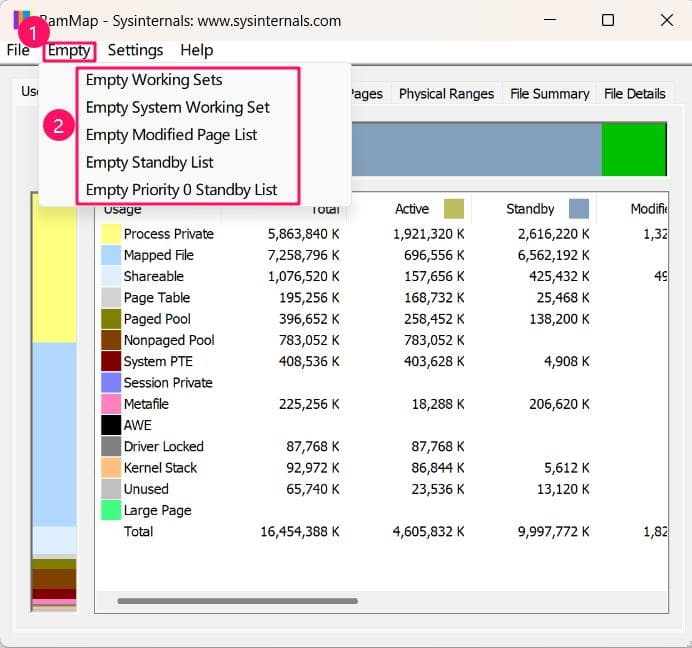Select the Page Table row label
This screenshot has width=692, height=648.
coord(157,298)
